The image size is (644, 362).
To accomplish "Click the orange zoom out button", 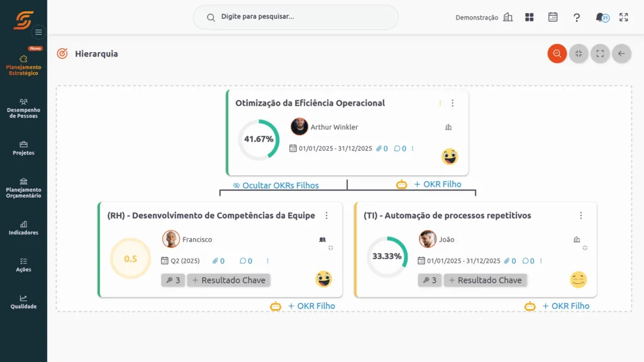I will click(557, 53).
